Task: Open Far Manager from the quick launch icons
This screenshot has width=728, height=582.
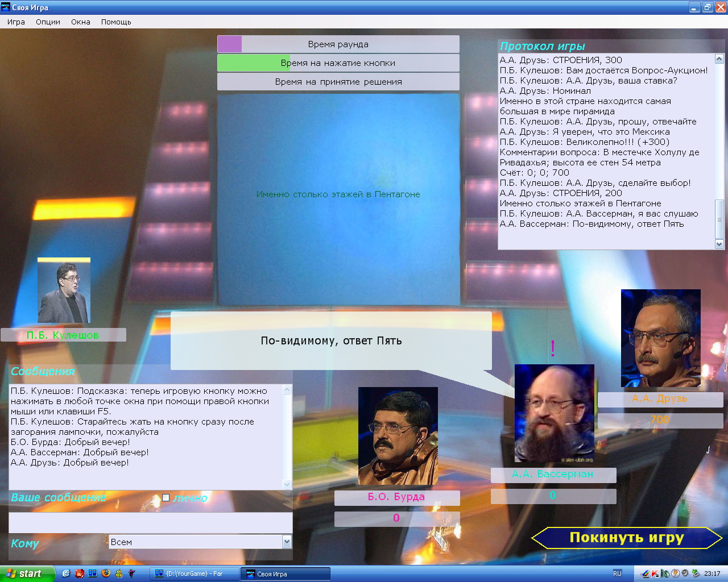Action: tap(92, 573)
